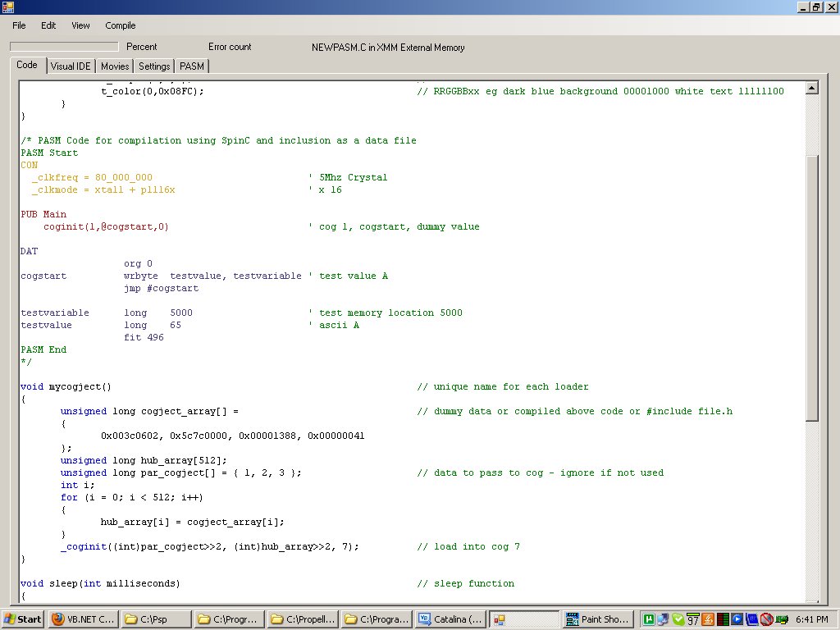Click the 'unsigned long hub_array[512];' line
Viewport: 840px width, 630px height.
[x=144, y=461]
